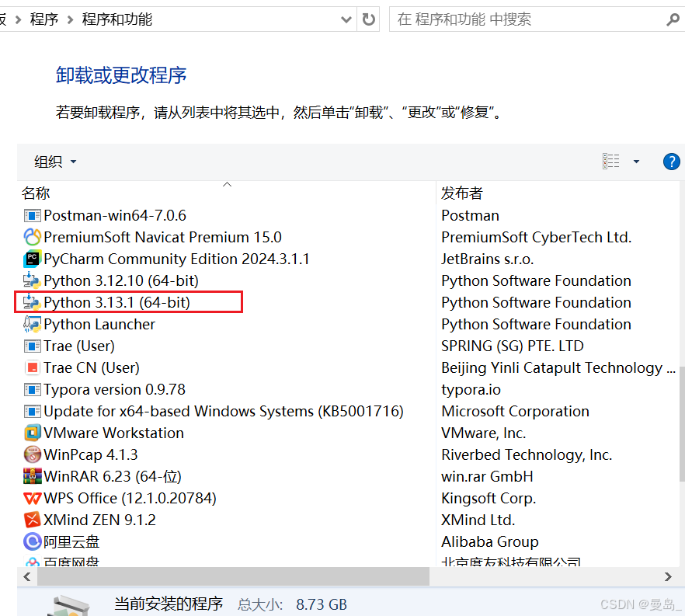Select WPS Office (12.1.0.20784) entry
The image size is (685, 616).
[130, 499]
